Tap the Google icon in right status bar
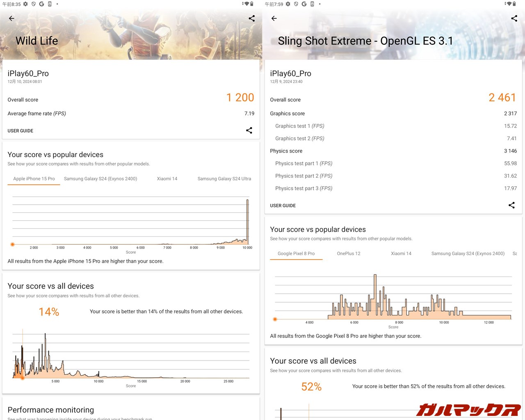 click(x=304, y=4)
